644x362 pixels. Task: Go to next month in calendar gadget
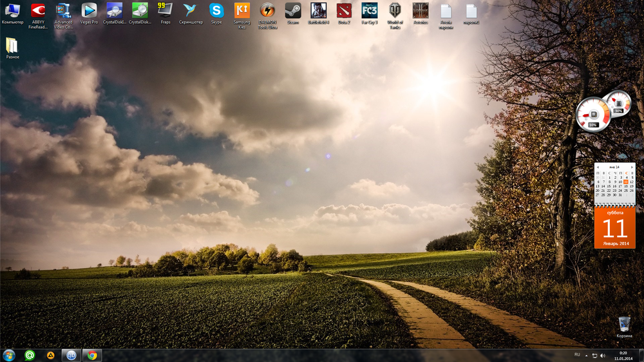pos(634,167)
